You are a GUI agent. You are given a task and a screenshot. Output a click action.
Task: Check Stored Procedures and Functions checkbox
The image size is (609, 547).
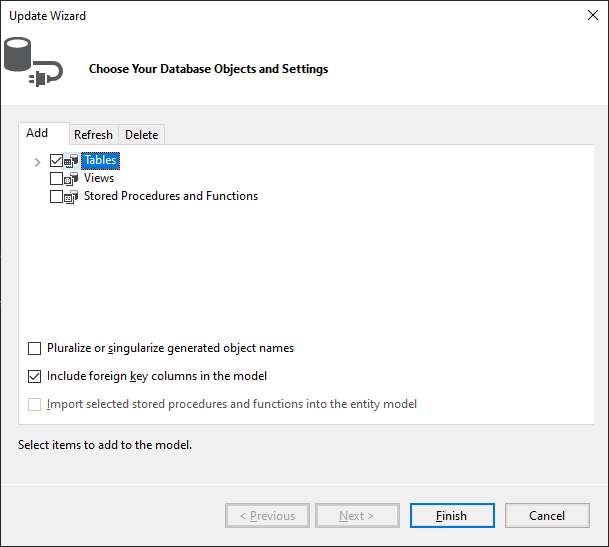click(x=56, y=196)
